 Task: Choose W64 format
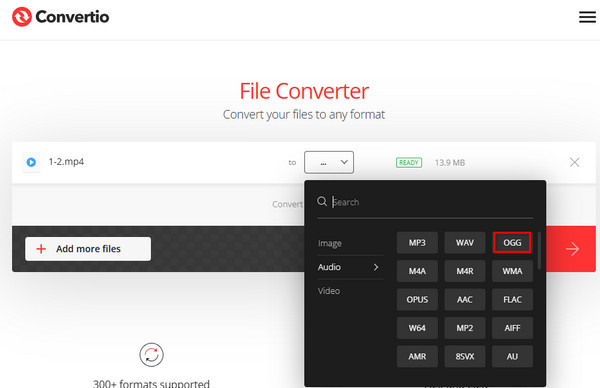click(x=417, y=328)
